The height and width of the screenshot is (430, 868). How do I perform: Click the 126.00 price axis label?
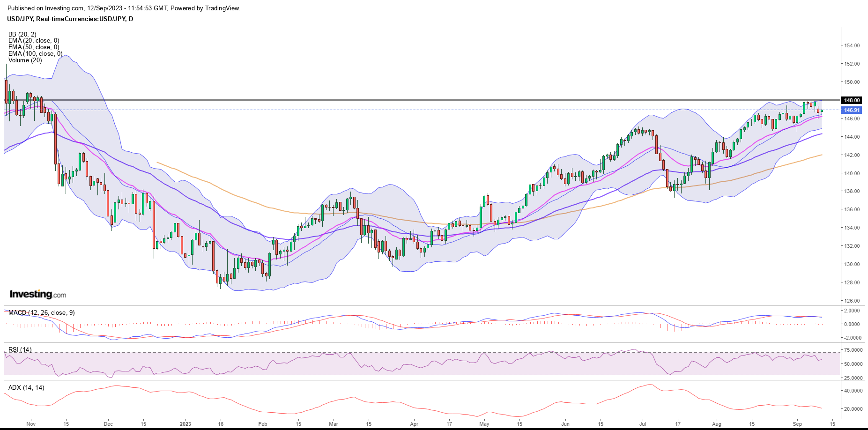tap(852, 301)
